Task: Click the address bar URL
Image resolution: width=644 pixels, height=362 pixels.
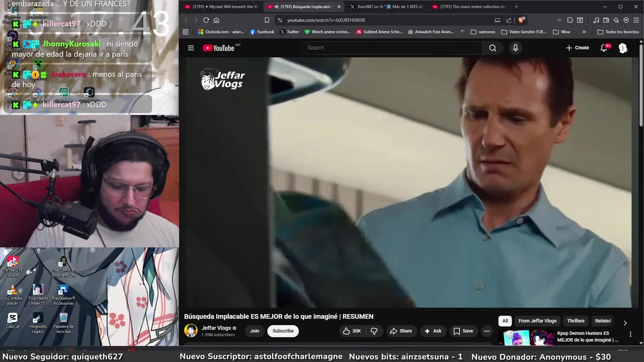Action: [326, 20]
